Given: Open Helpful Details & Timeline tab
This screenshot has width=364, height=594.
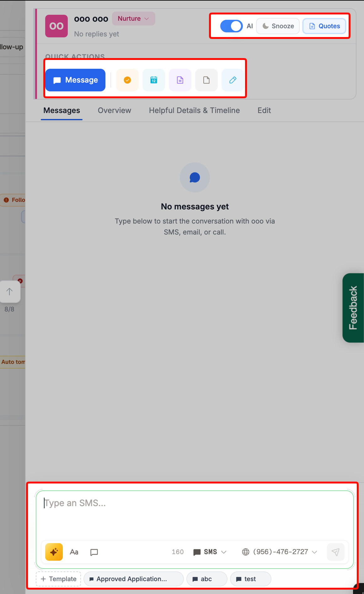Looking at the screenshot, I should coord(195,111).
